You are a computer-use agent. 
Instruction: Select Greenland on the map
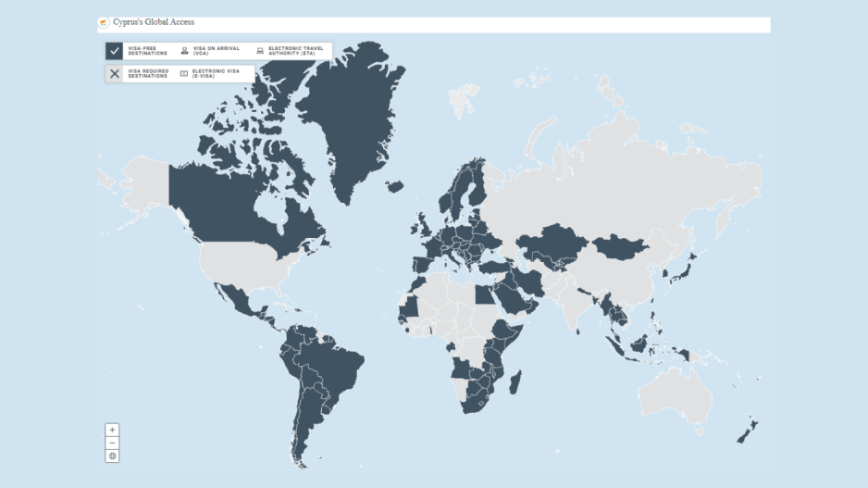pos(354,111)
